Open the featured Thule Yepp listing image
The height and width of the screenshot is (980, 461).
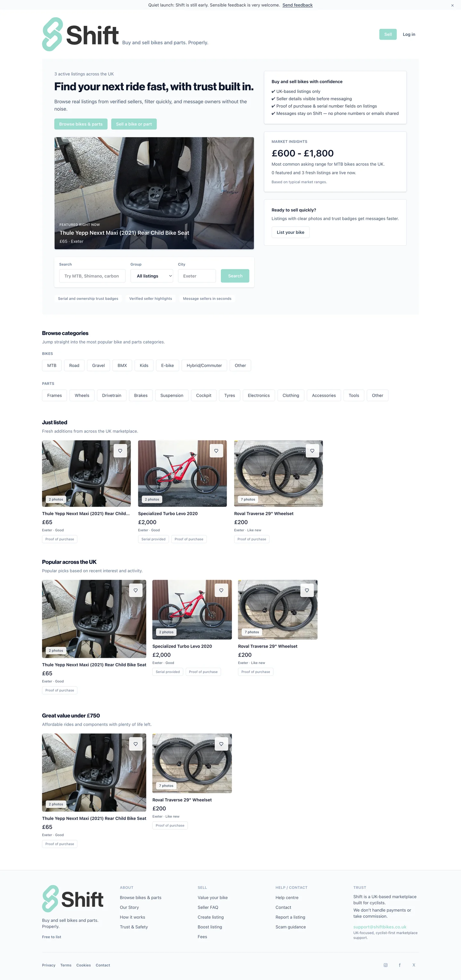(x=154, y=193)
